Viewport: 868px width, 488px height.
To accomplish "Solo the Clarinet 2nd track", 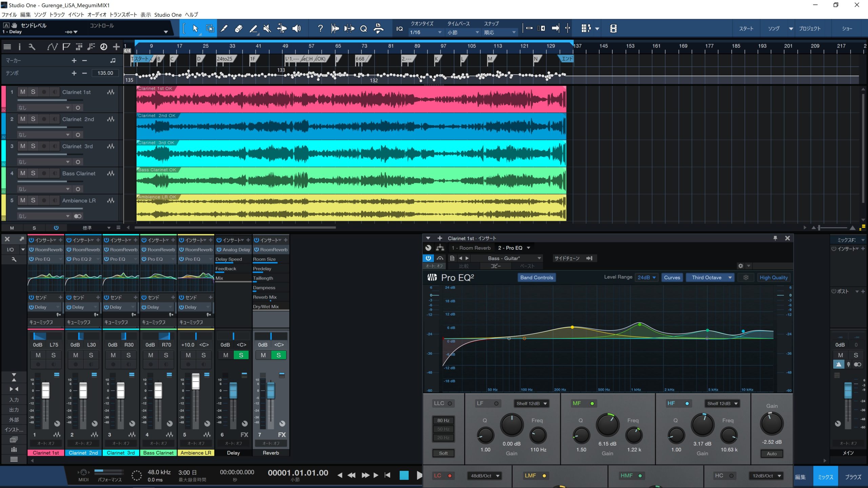I will (33, 119).
